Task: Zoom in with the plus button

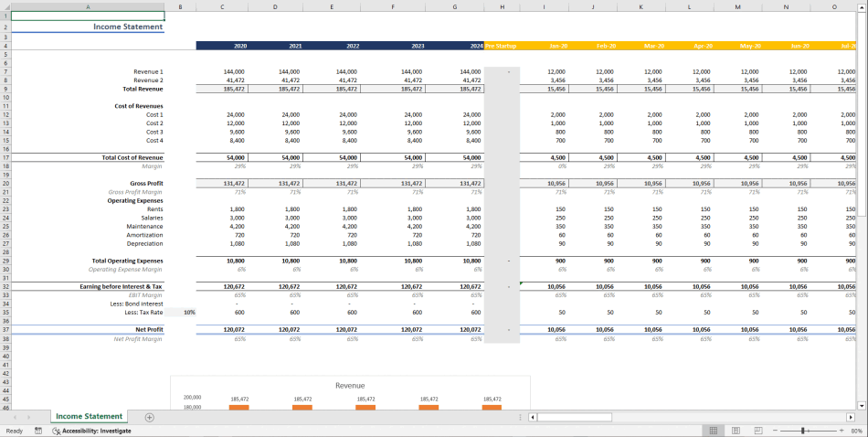Action: (840, 431)
